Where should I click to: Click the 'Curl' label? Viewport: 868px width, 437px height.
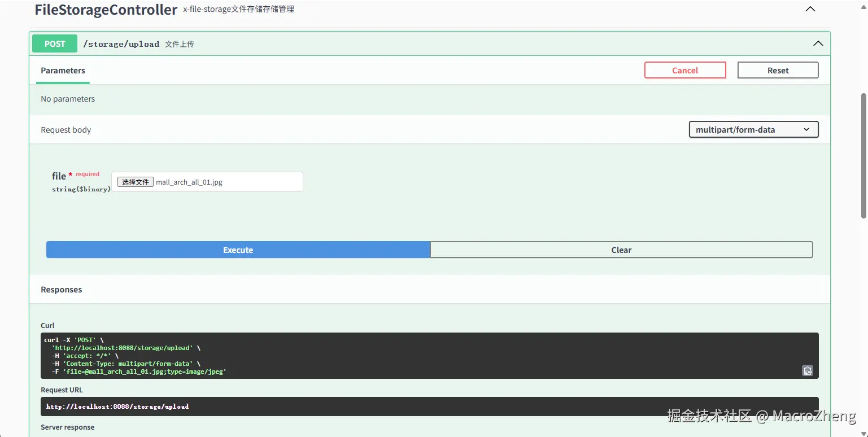tap(47, 326)
